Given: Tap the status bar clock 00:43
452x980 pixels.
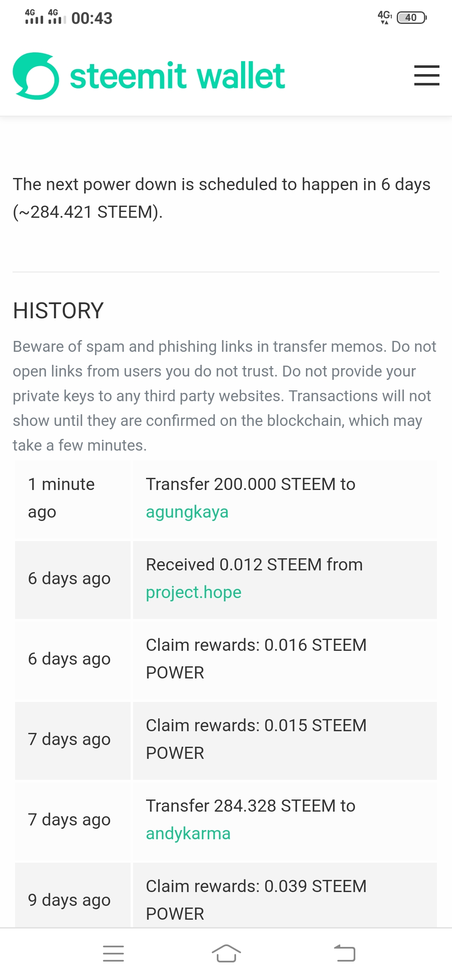Looking at the screenshot, I should pyautogui.click(x=92, y=18).
